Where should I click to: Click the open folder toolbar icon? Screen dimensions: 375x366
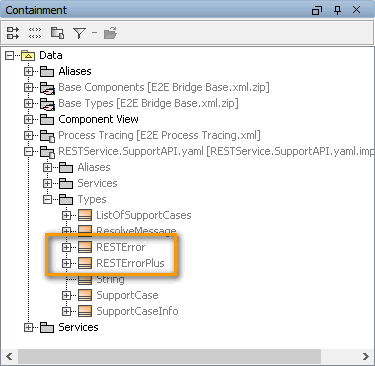pyautogui.click(x=110, y=33)
